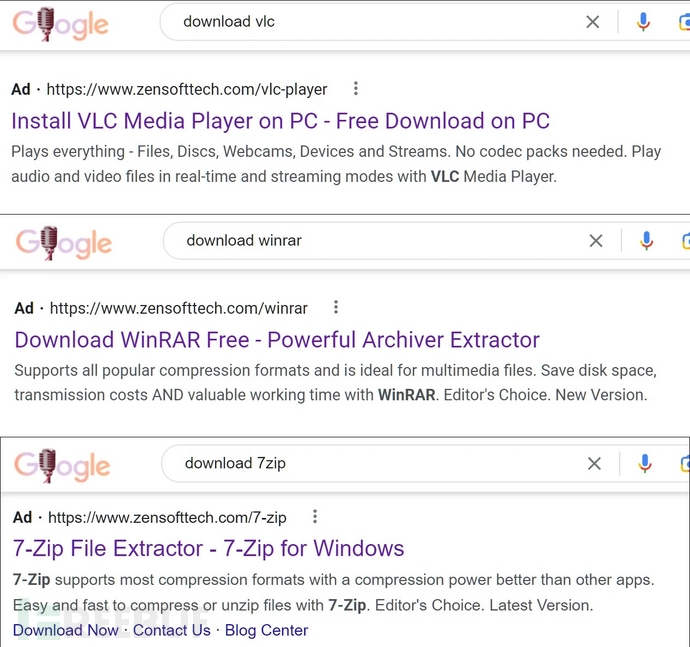The width and height of the screenshot is (690, 647).
Task: Open three-dot menu for 7-Zip ad
Action: tap(315, 517)
